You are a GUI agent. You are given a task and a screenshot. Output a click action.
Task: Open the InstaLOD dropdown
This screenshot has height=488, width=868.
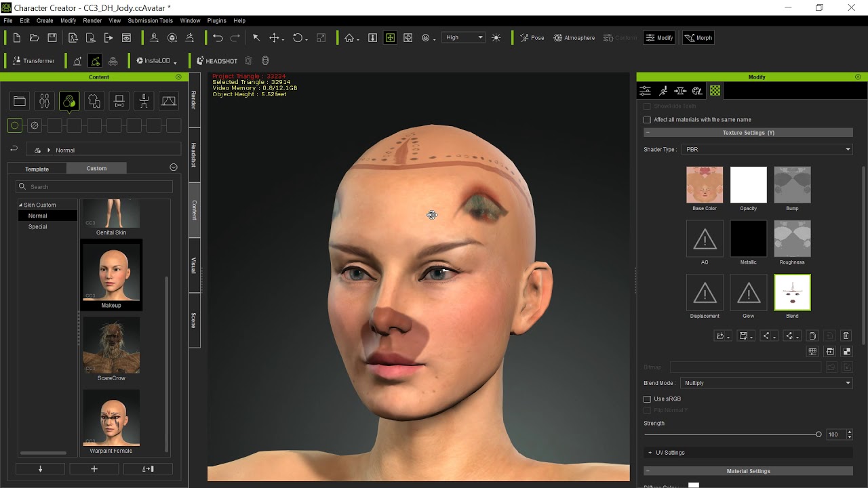tap(157, 61)
